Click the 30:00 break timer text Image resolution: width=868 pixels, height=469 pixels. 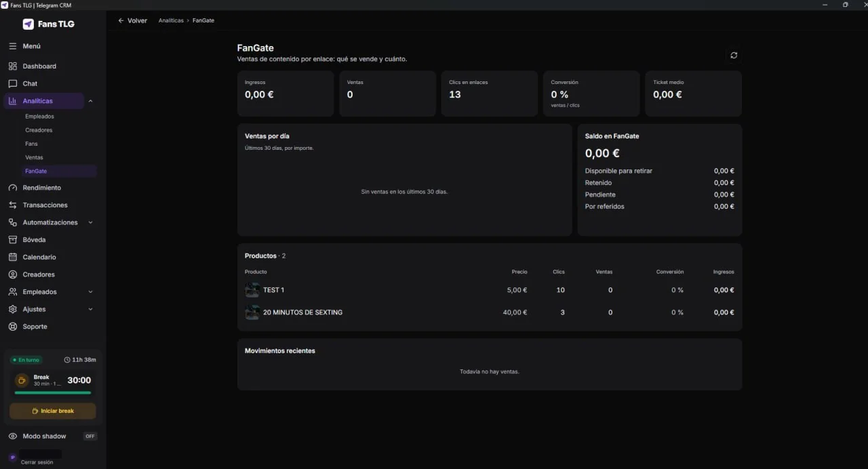79,380
